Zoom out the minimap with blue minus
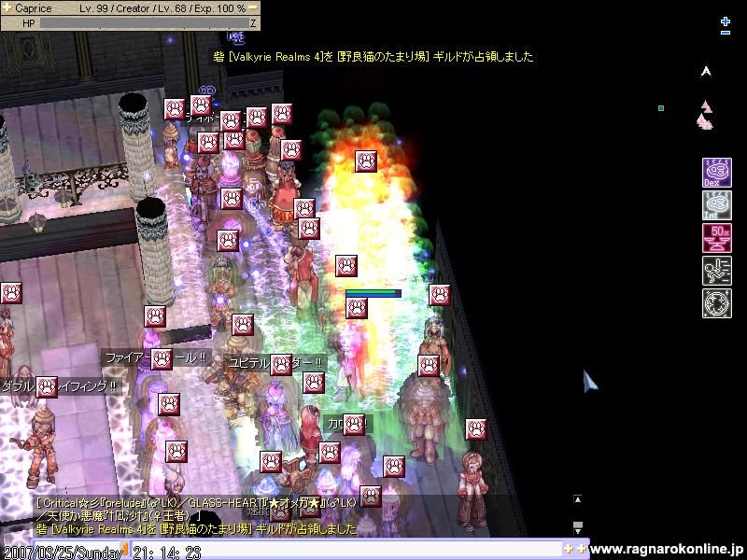 tap(726, 33)
